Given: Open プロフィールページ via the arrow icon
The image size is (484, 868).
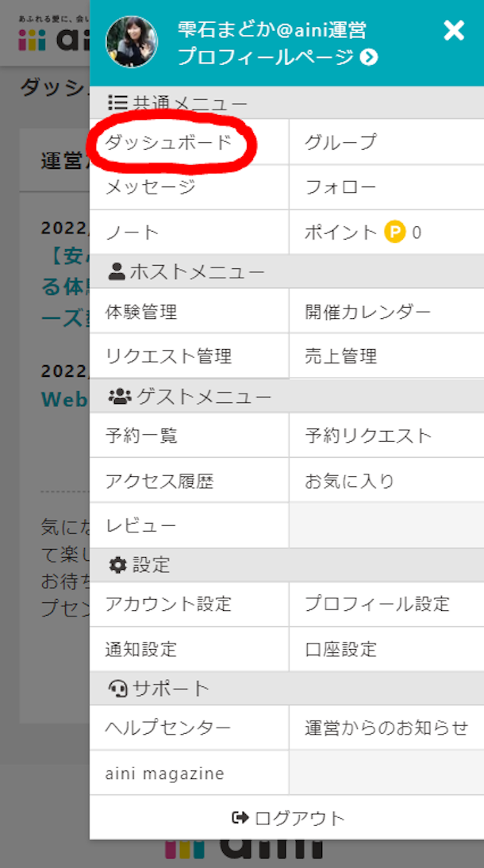Looking at the screenshot, I should coord(369,57).
